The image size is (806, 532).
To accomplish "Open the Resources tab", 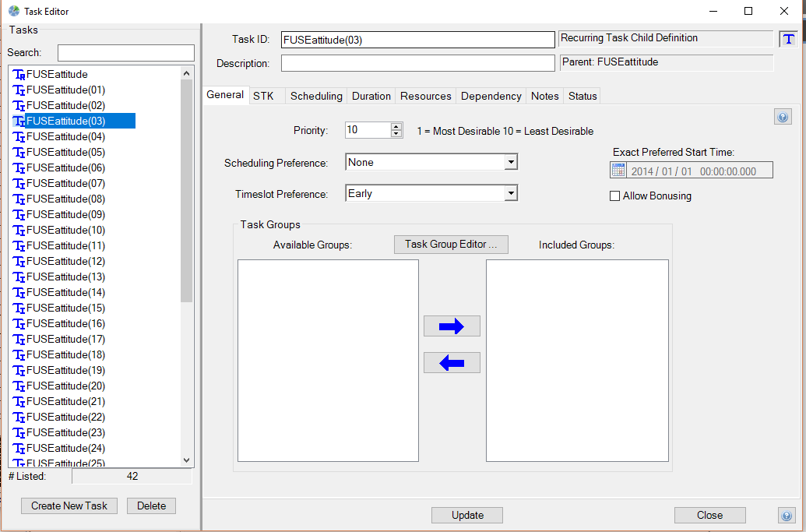I will [x=425, y=96].
